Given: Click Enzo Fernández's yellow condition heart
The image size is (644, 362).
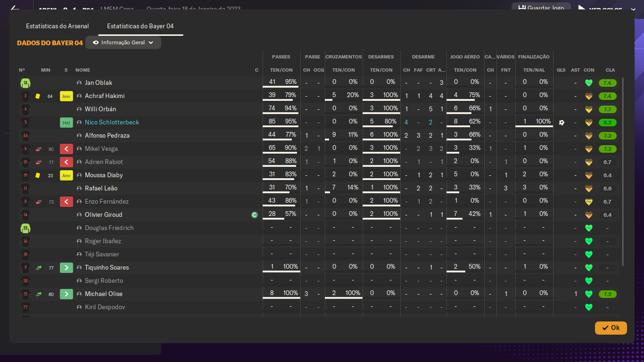Looking at the screenshot, I should (588, 202).
